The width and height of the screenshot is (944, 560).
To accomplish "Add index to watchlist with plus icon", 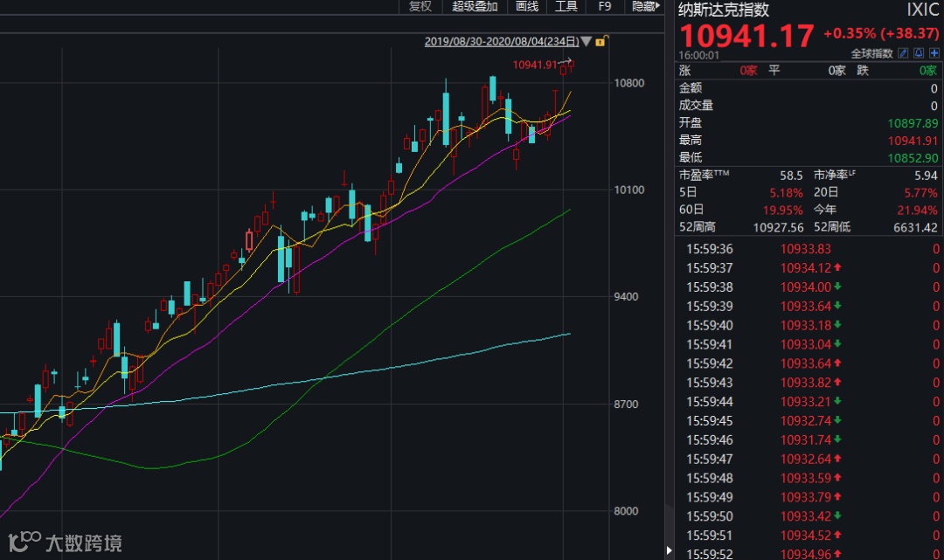I will coord(934,53).
